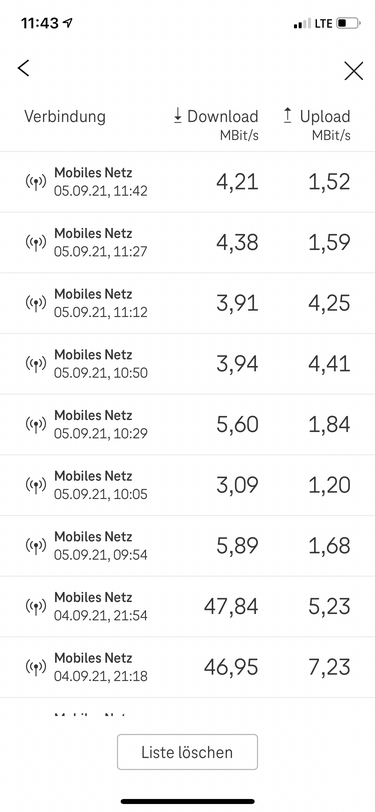This screenshot has height=812, width=375.
Task: Click the Download MBit/s column header
Action: tap(215, 125)
